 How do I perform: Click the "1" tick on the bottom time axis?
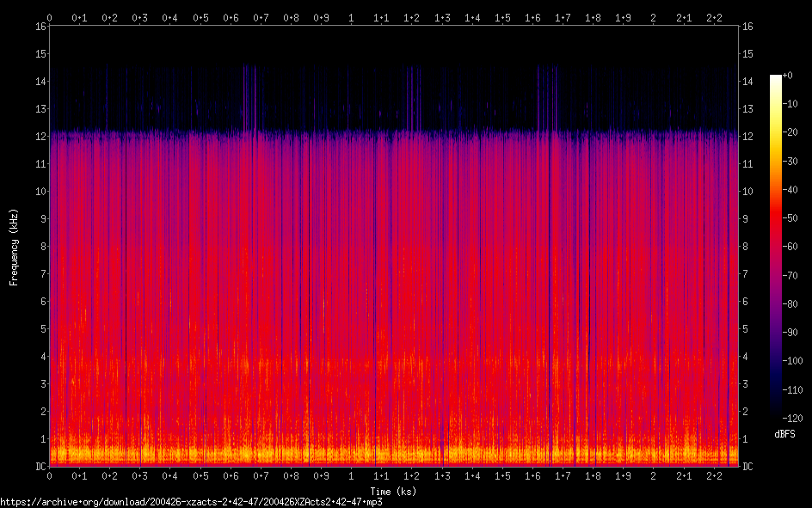tap(351, 476)
